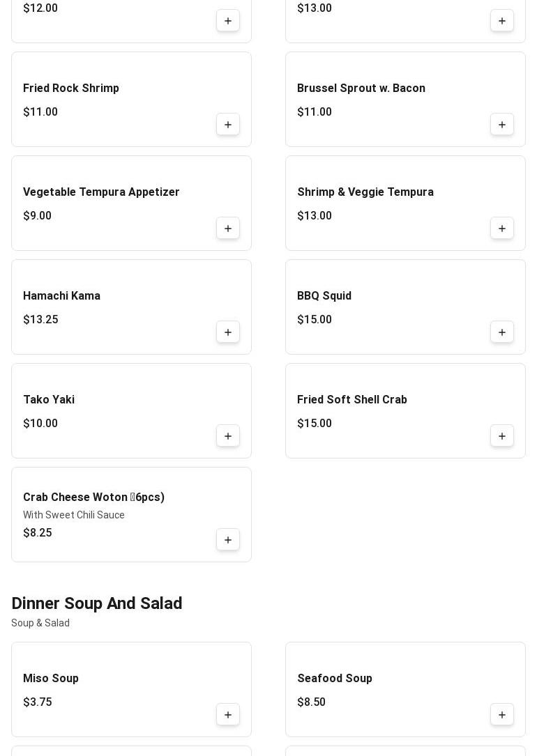This screenshot has height=756, width=537.
Task: View Fried Soft Shell Crab details
Action: 351,400
